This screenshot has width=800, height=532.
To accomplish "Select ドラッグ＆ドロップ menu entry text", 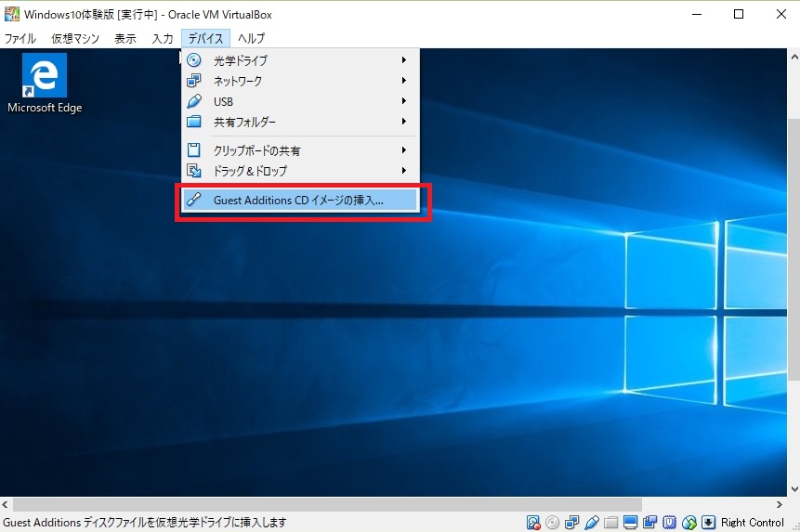I will pos(250,171).
